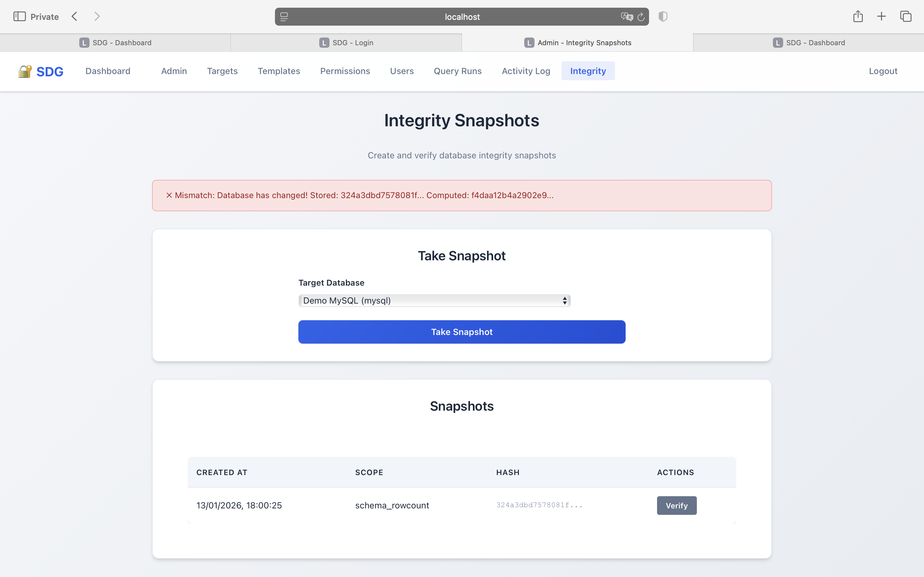Viewport: 924px width, 577px height.
Task: Open the Safari share sheet icon
Action: pyautogui.click(x=858, y=16)
